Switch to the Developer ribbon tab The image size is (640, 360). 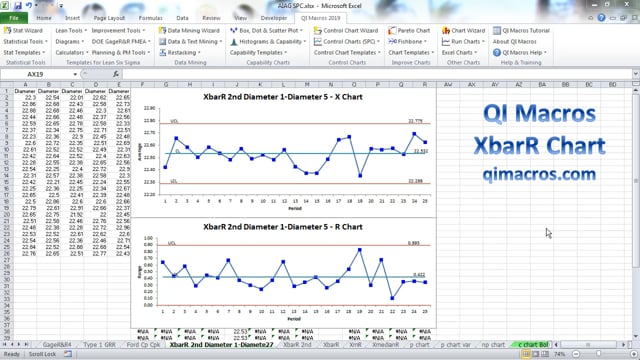(273, 18)
